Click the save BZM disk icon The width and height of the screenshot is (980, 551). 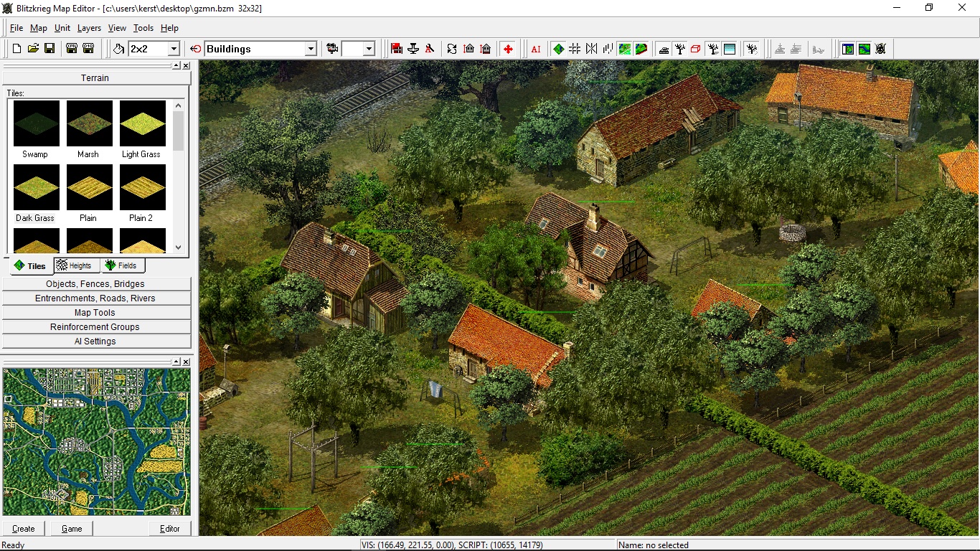coord(88,49)
